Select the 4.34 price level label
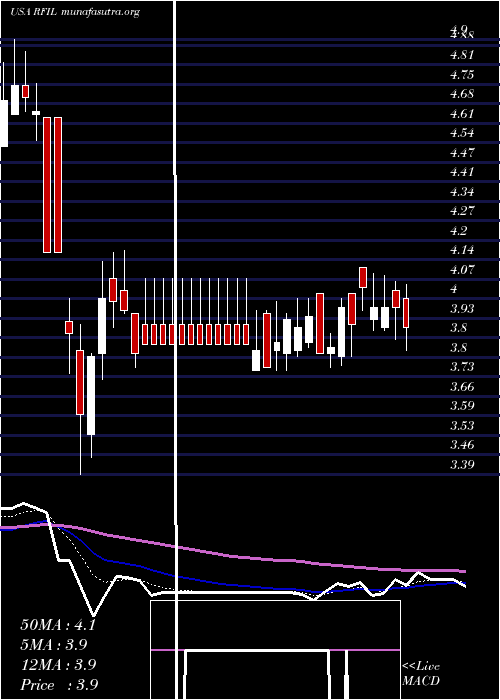Image resolution: width=500 pixels, height=700 pixels. pyautogui.click(x=462, y=192)
